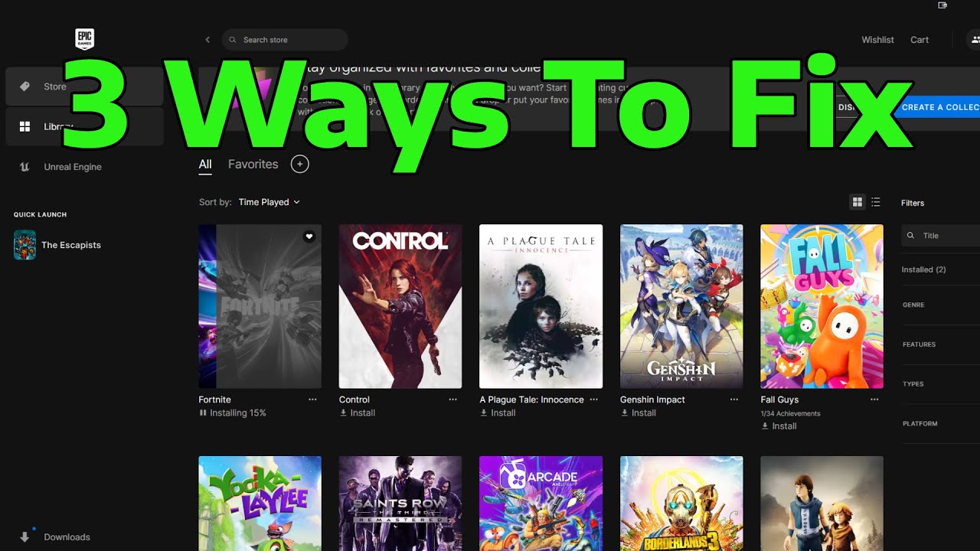Screen dimensions: 980x551
Task: Open the Fortnite three-dot options menu
Action: (312, 399)
